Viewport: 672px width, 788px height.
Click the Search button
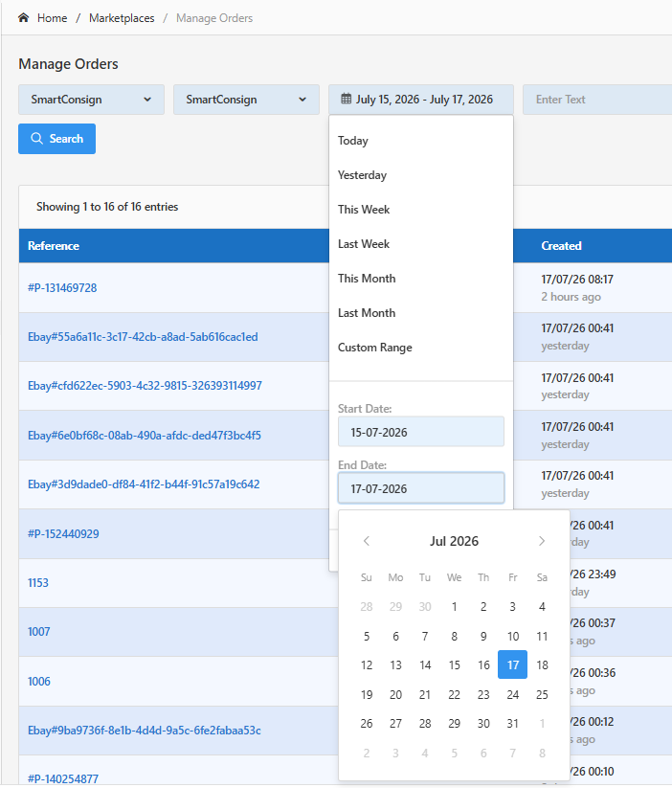pyautogui.click(x=56, y=139)
